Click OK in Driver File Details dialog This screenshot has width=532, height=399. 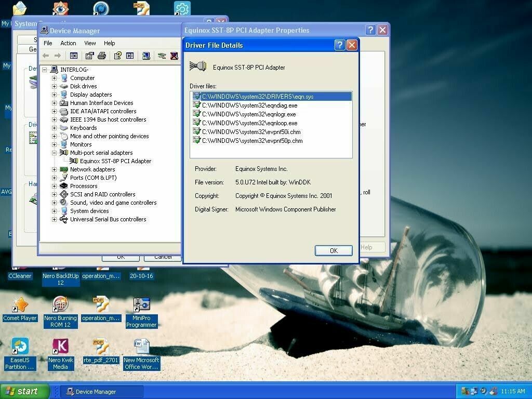pos(334,250)
